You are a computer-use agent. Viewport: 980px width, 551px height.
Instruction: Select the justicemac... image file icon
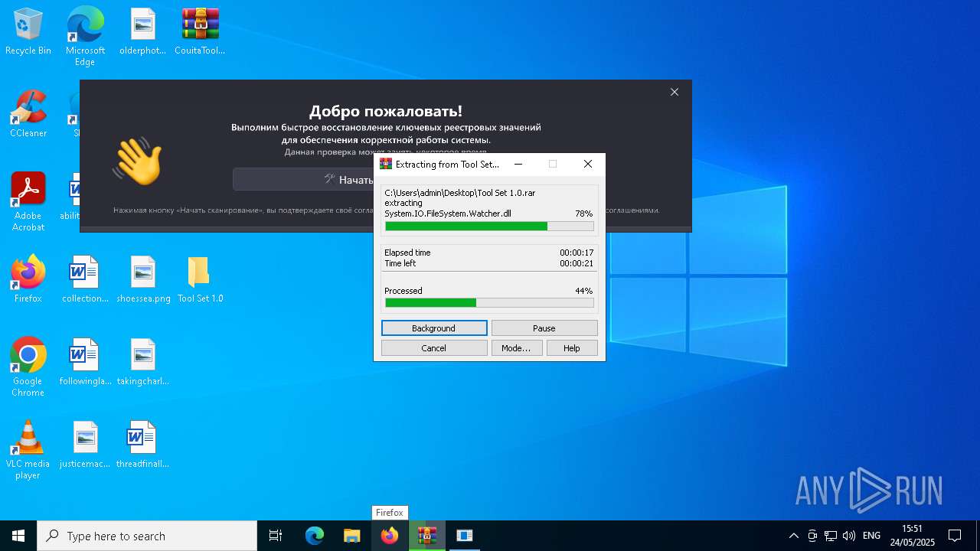[85, 445]
